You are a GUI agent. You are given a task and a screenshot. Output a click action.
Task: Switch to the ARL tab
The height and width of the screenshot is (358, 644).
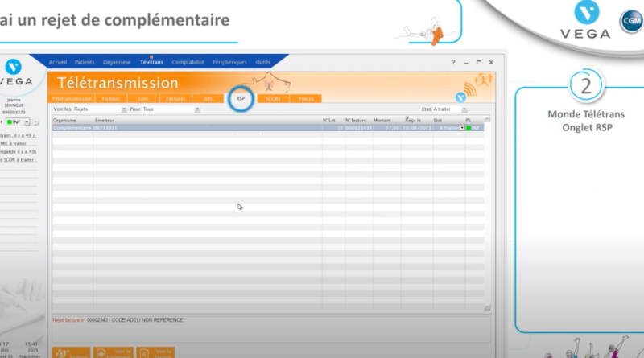[208, 99]
